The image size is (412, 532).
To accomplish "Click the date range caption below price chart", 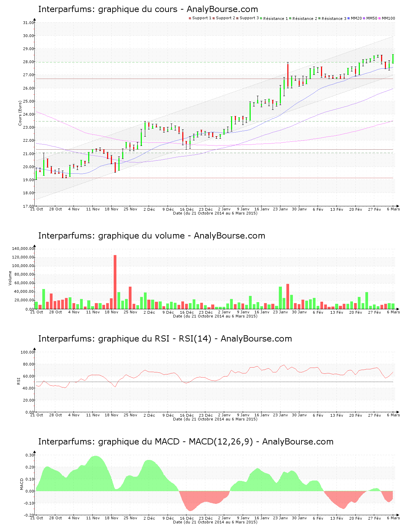I will pyautogui.click(x=215, y=213).
